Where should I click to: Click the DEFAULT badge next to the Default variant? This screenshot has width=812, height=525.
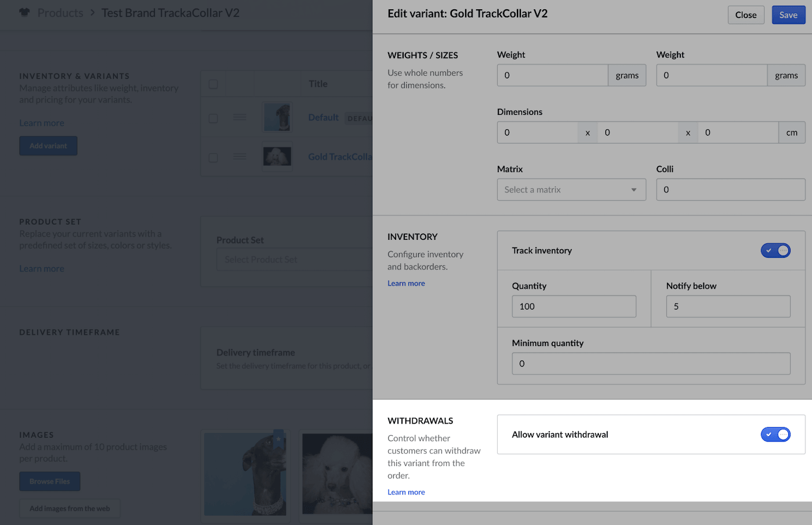coord(359,118)
